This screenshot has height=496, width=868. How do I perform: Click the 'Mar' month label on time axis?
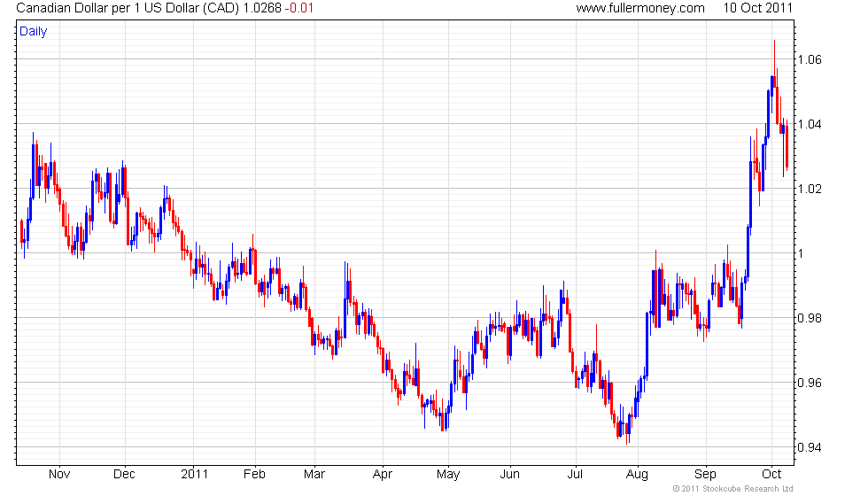pos(314,475)
